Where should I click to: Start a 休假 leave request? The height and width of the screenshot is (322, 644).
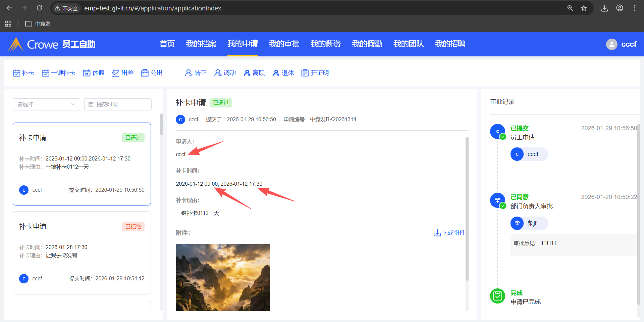point(94,73)
